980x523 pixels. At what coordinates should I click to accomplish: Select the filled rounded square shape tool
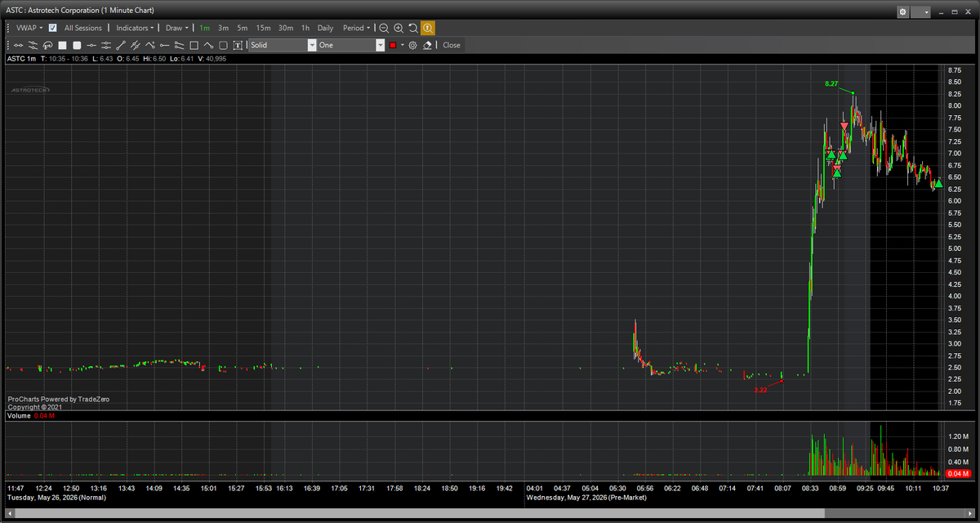77,45
